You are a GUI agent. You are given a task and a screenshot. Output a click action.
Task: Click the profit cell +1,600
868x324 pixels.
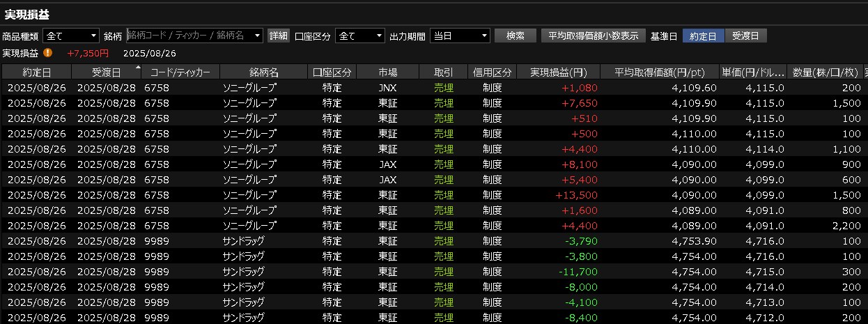(581, 210)
